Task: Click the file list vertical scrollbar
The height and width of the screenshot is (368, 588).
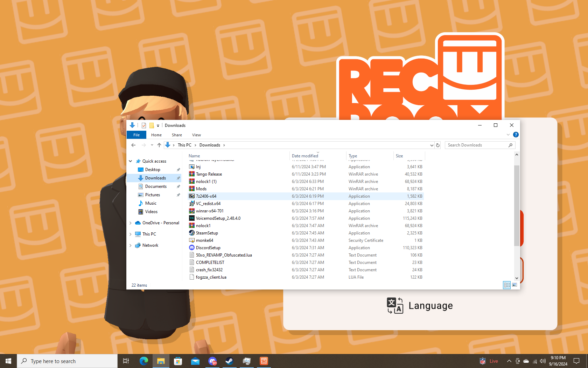Action: tap(517, 206)
